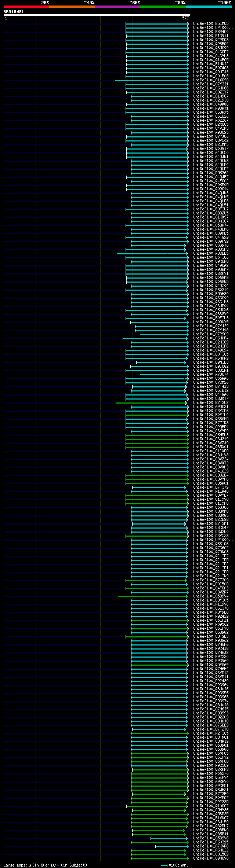Screen dimensions: 235x868
Task: Open hit UniRef100_Q2PMQ3
Action: 211,40
